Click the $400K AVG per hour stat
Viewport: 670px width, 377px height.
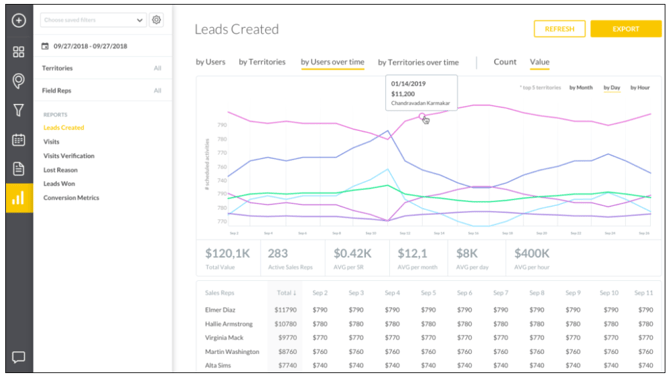click(x=532, y=258)
